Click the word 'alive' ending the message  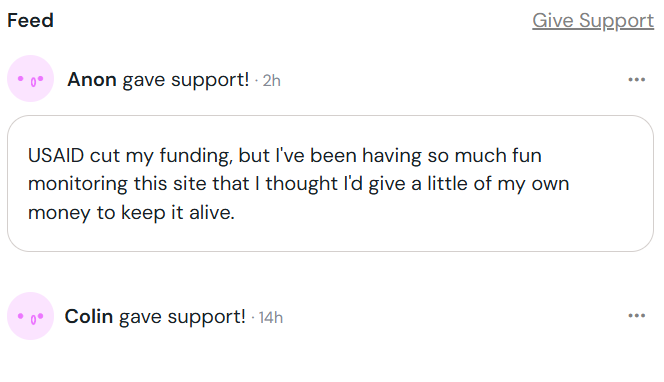pos(212,212)
